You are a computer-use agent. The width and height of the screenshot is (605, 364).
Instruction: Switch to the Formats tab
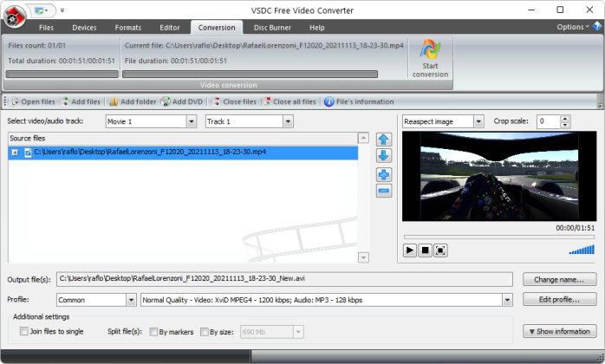coord(128,28)
